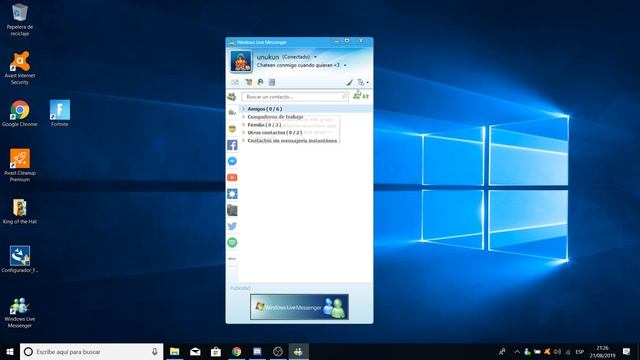Open the Avast Cleanup Premium desktop icon
The height and width of the screenshot is (360, 640).
pos(20,165)
